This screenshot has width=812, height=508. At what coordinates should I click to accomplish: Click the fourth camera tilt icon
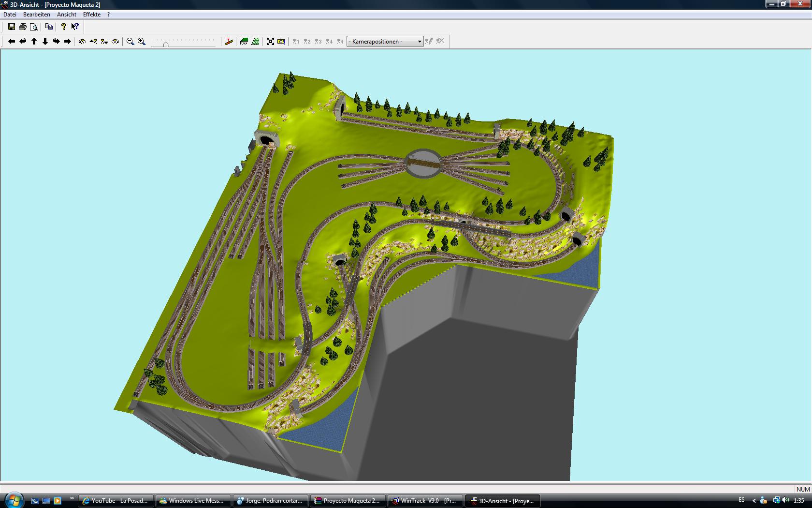(x=116, y=42)
